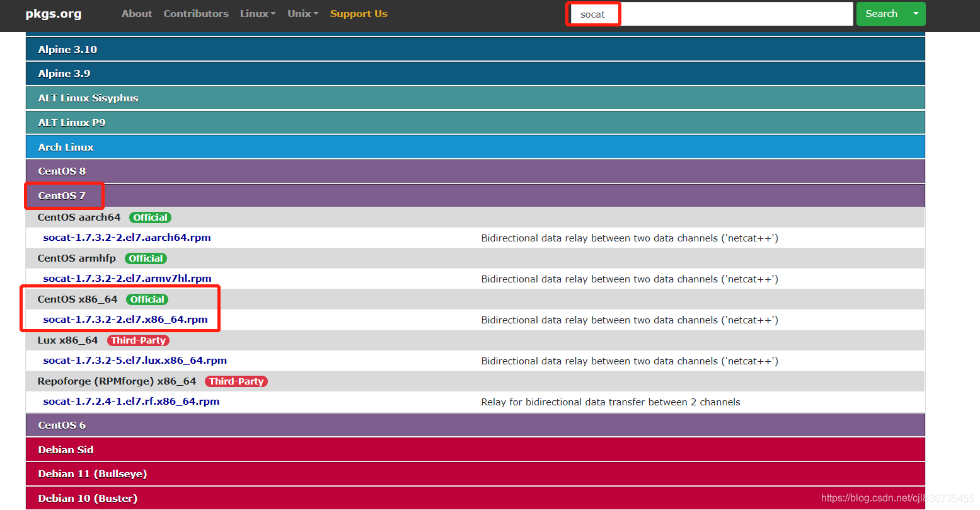Select the CentOS armhfp repository heading
This screenshot has width=980, height=510.
click(77, 258)
